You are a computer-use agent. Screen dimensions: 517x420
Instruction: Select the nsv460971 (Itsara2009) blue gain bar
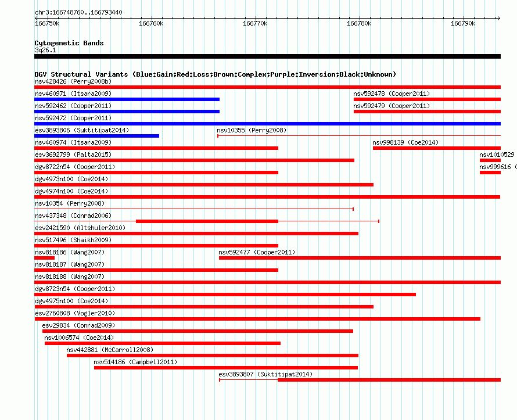[127, 99]
